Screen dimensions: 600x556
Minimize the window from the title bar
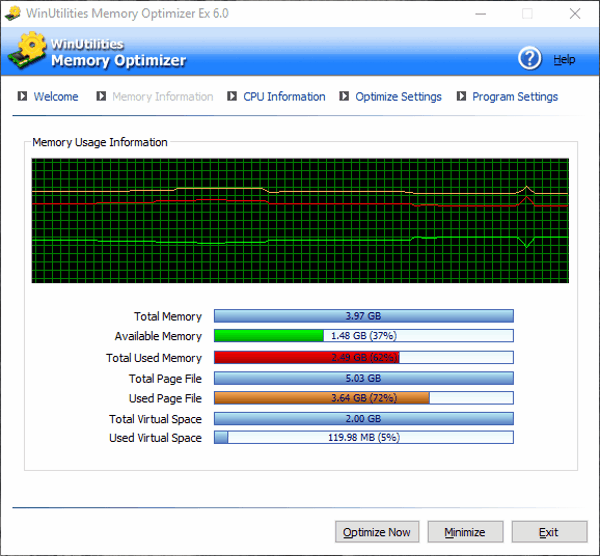pyautogui.click(x=481, y=14)
